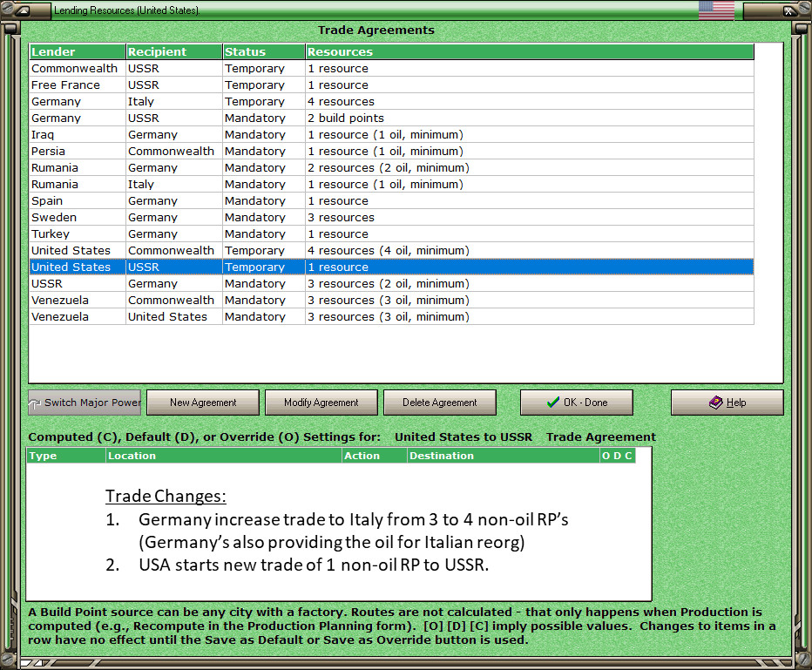The image size is (812, 670).
Task: Click the United States flag icon
Action: point(716,10)
